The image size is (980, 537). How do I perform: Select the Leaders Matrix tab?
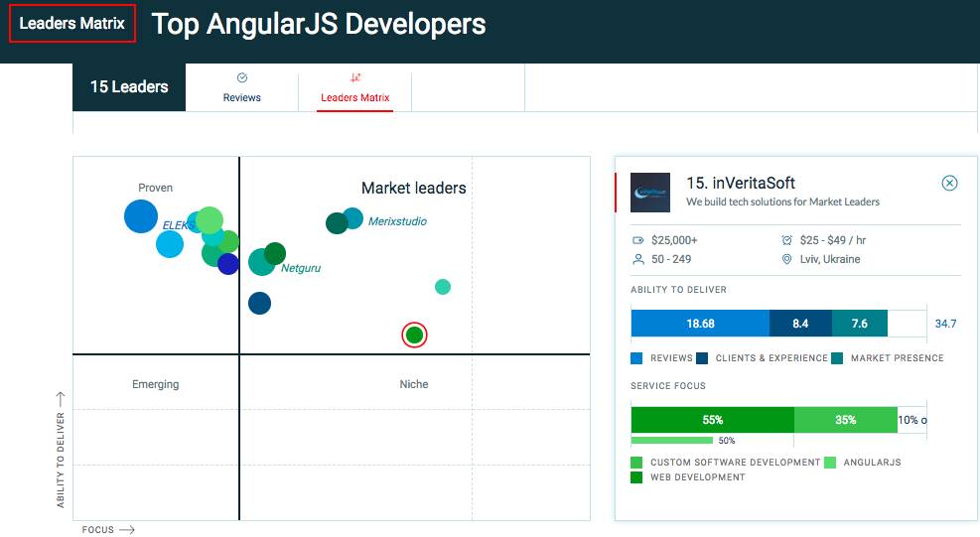point(355,87)
